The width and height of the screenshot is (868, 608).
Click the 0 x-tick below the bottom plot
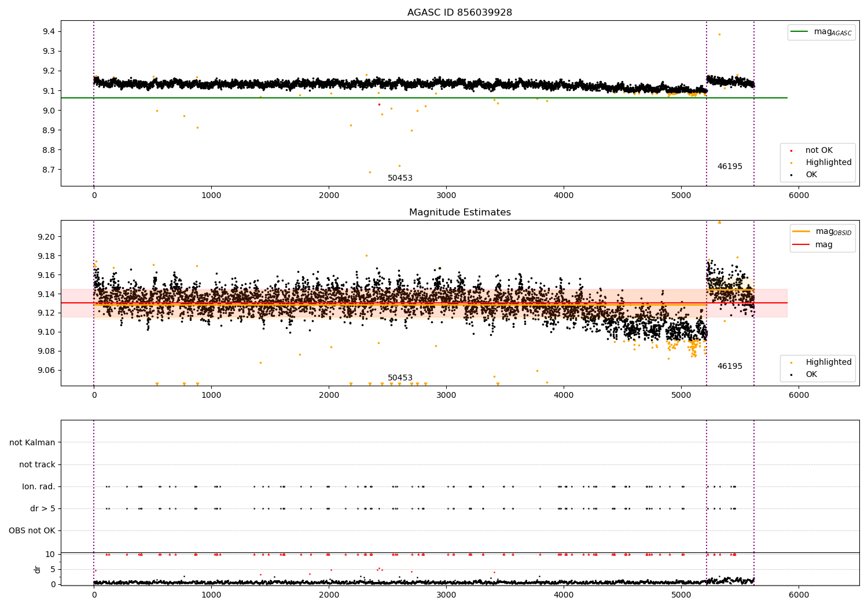[x=94, y=595]
